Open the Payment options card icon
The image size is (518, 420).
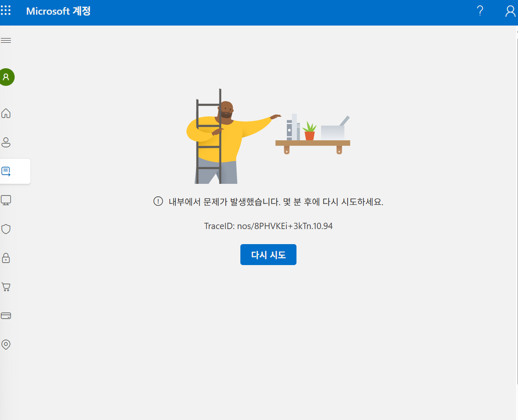6,316
